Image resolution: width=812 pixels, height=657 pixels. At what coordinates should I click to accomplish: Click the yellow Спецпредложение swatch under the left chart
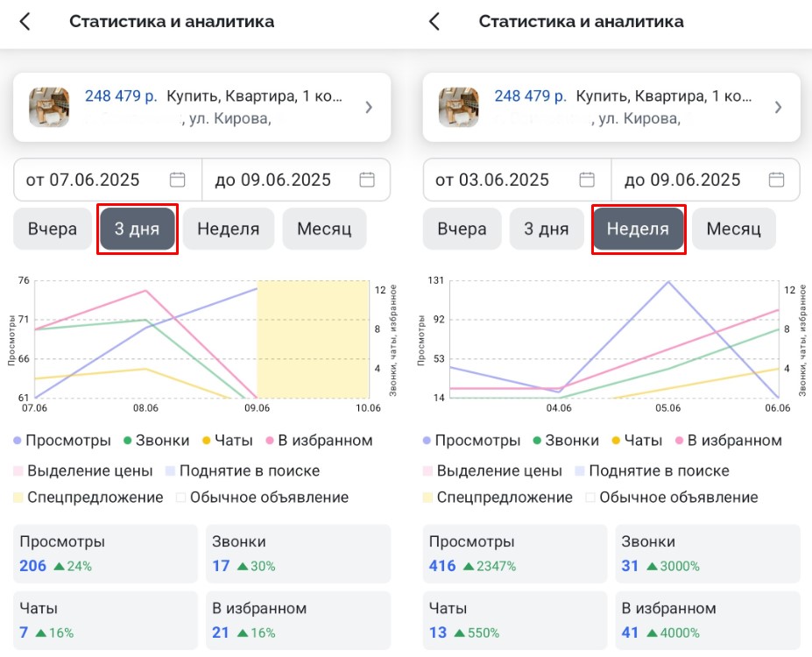click(19, 498)
